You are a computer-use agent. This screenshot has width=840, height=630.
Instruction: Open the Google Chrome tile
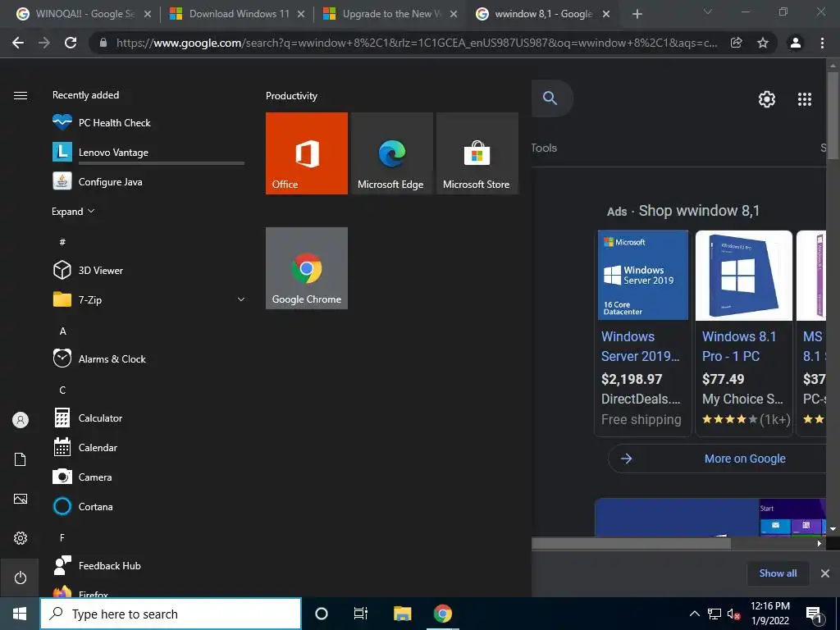click(307, 268)
